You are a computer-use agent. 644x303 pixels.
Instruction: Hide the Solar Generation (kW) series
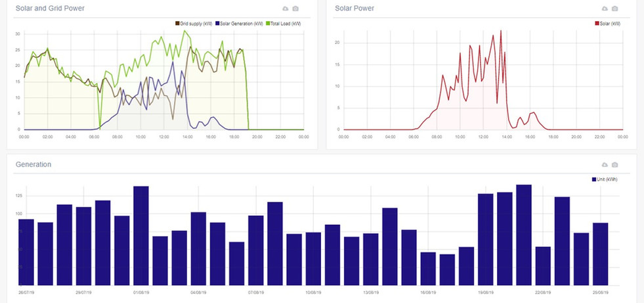coord(240,24)
